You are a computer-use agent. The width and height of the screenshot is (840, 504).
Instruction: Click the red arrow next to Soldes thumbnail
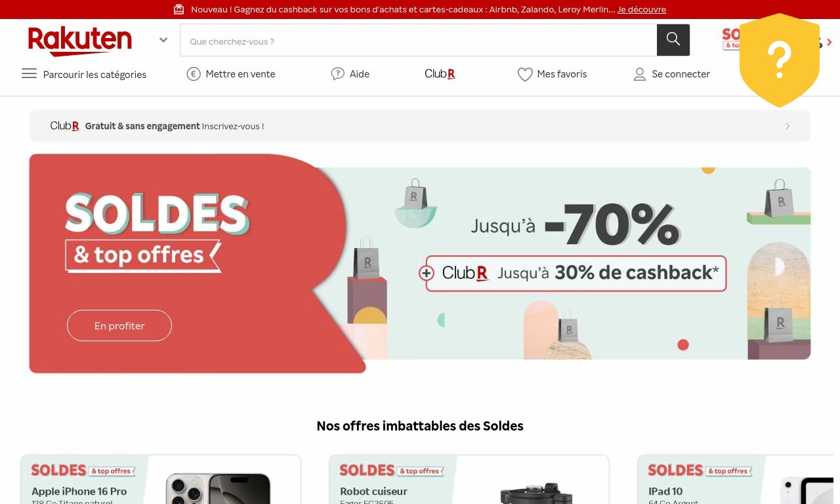pyautogui.click(x=829, y=42)
